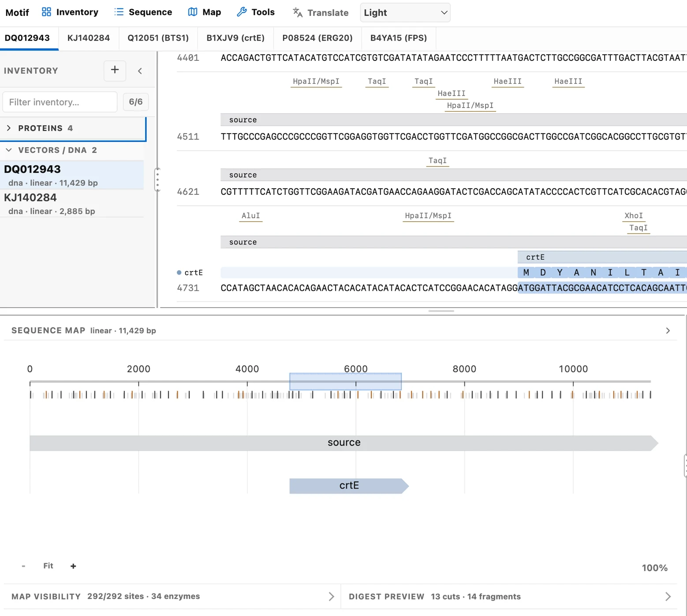Viewport: 687px width, 616px height.
Task: Collapse the inventory sidebar with left chevron
Action: point(140,71)
